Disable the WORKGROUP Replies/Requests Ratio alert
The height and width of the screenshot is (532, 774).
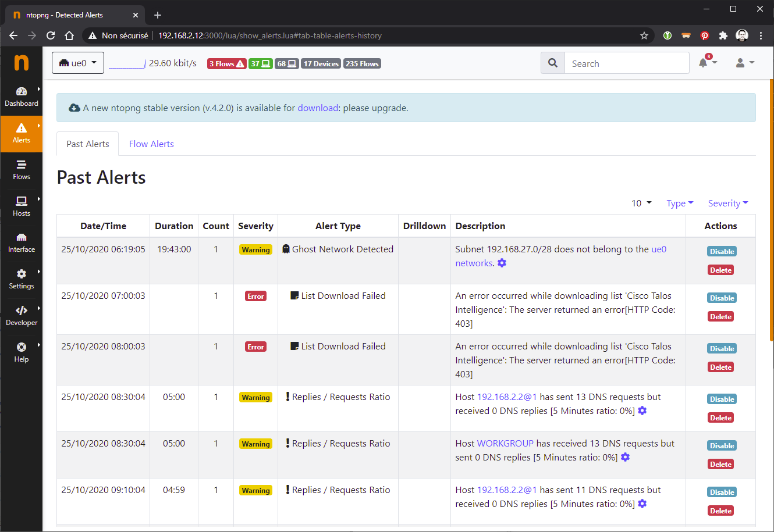[x=722, y=446]
